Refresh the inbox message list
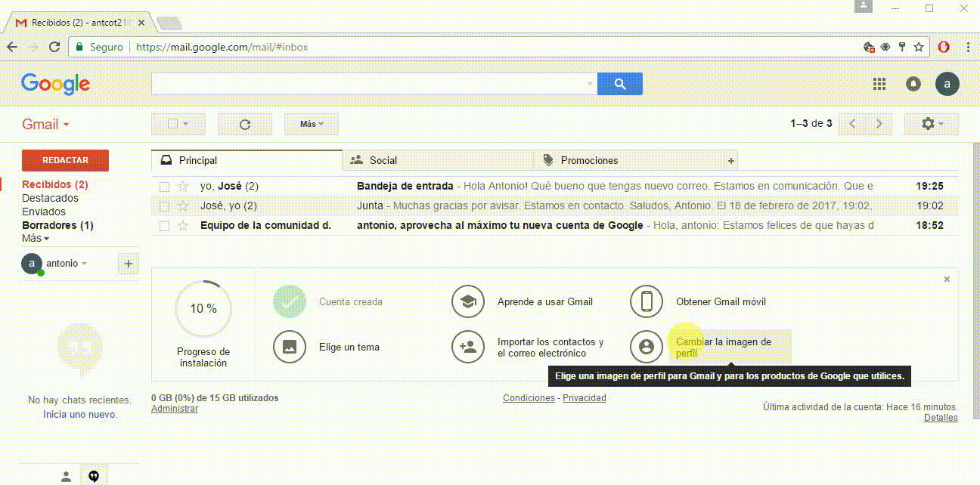Viewport: 980px width, 485px height. point(245,124)
